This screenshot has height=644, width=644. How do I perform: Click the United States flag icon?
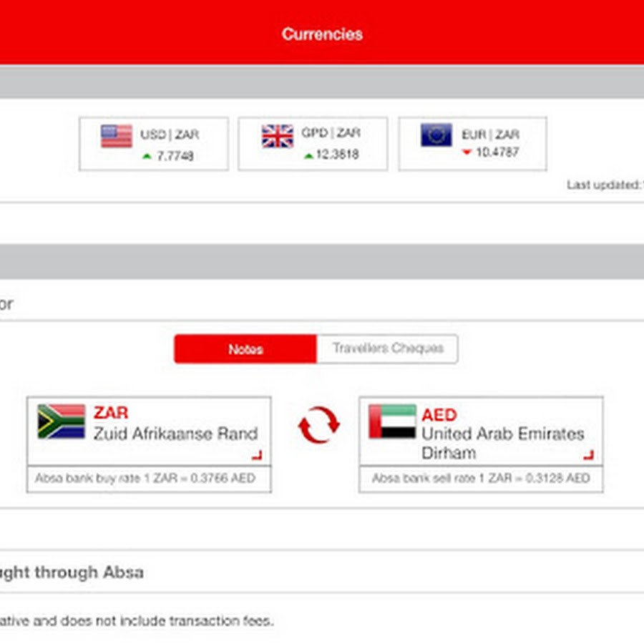coord(117,136)
